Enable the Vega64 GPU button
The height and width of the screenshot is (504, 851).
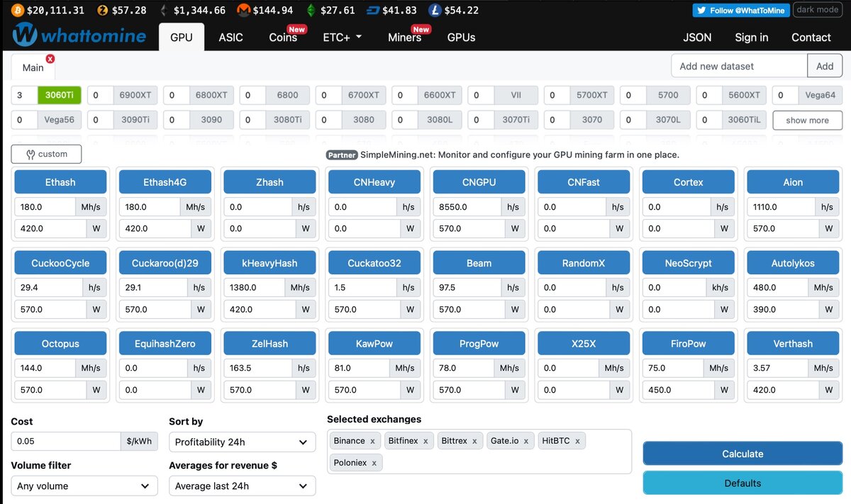coord(821,95)
